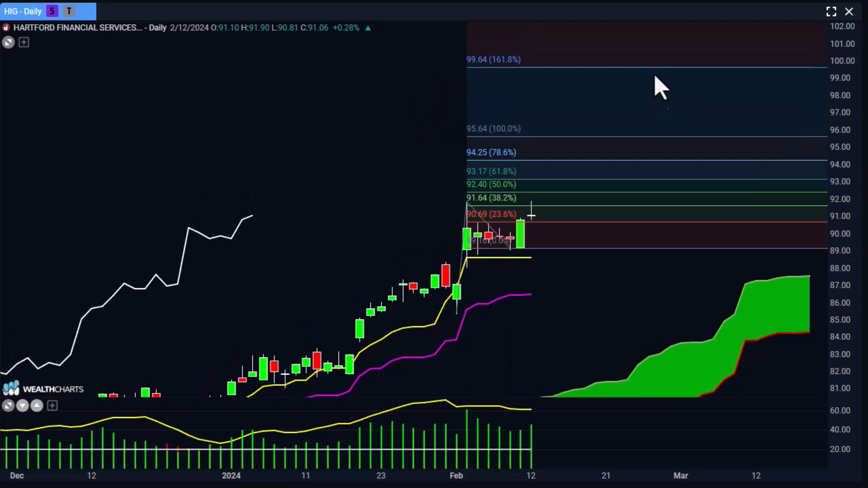Screen dimensions: 868x488
Task: Add an indicator with the price panel plus icon
Action: tap(24, 42)
